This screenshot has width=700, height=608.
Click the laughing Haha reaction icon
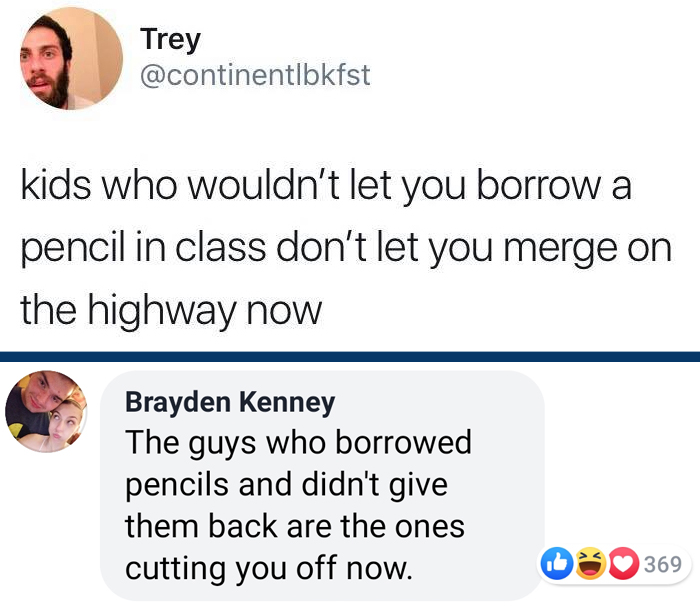[x=590, y=563]
